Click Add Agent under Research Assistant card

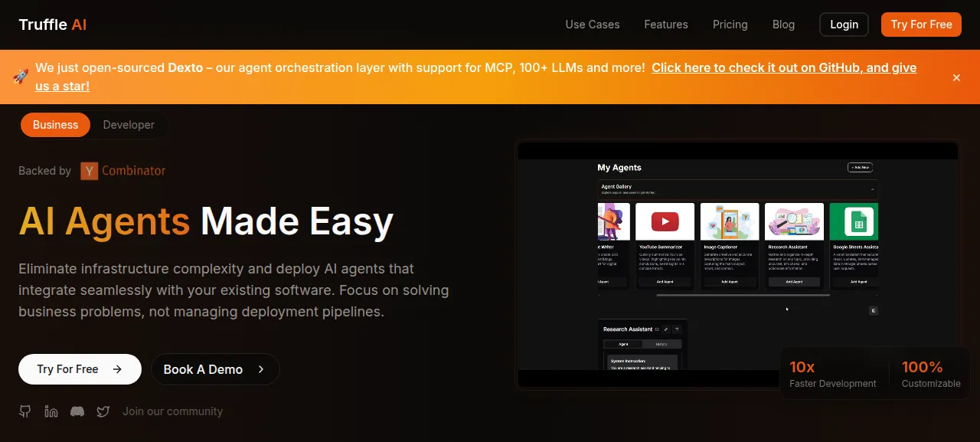coord(795,282)
